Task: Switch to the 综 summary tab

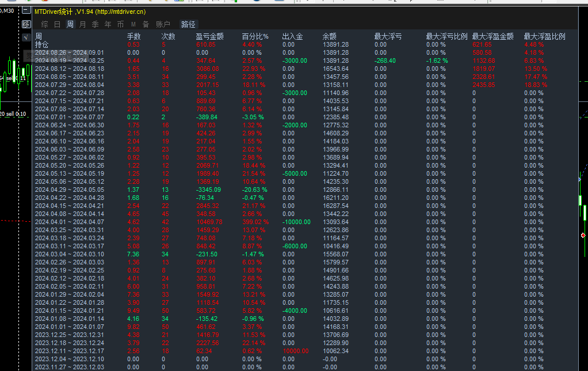Action: [45, 24]
